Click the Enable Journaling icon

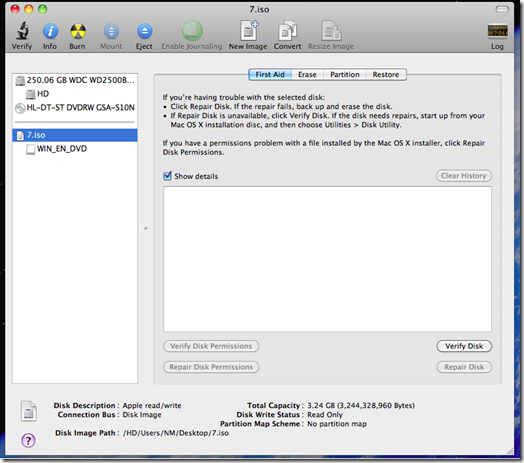click(192, 31)
